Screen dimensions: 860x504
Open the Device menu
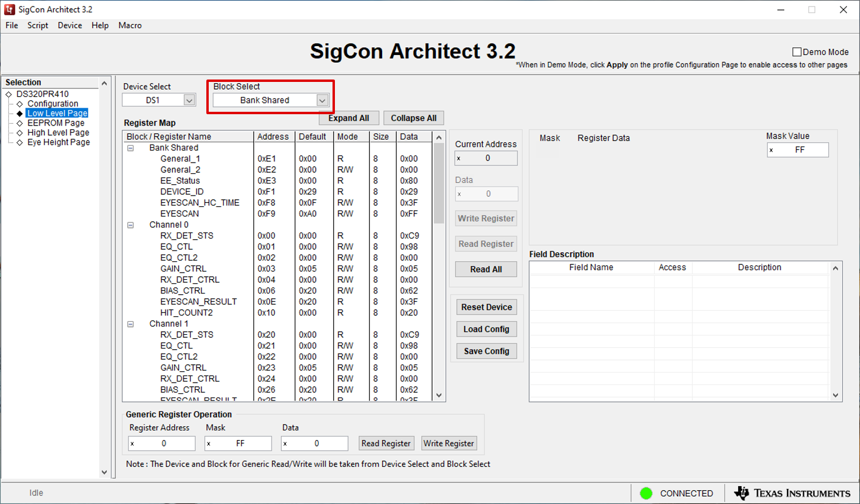[70, 25]
